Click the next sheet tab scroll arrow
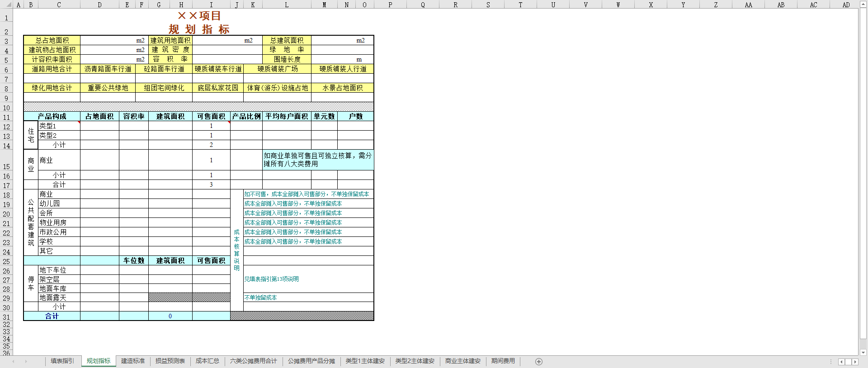The width and height of the screenshot is (868, 368). coord(26,361)
